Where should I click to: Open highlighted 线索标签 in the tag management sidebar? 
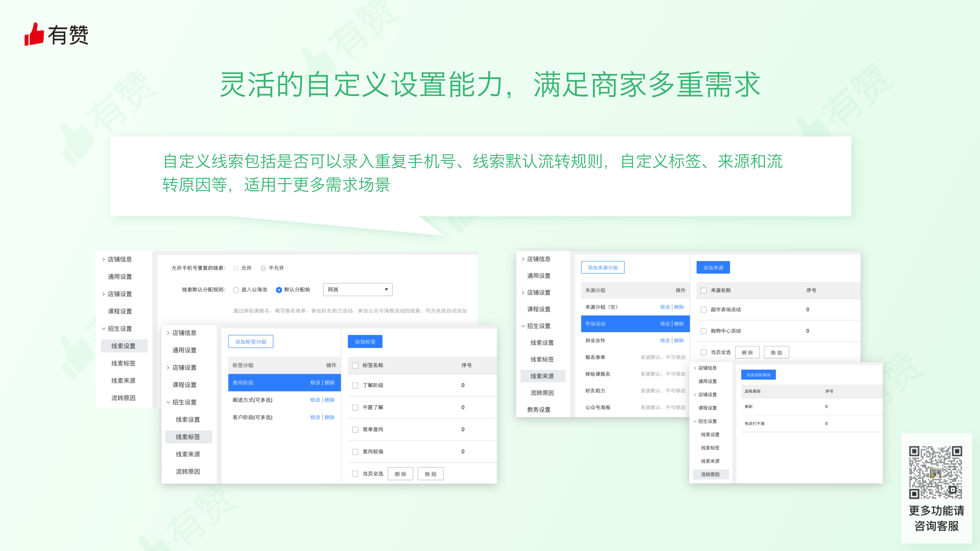189,437
